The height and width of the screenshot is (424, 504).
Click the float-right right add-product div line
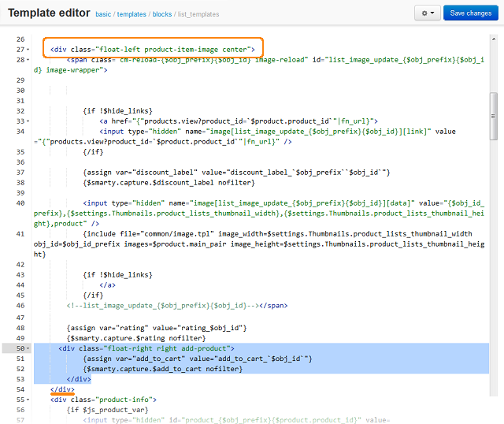point(146,348)
